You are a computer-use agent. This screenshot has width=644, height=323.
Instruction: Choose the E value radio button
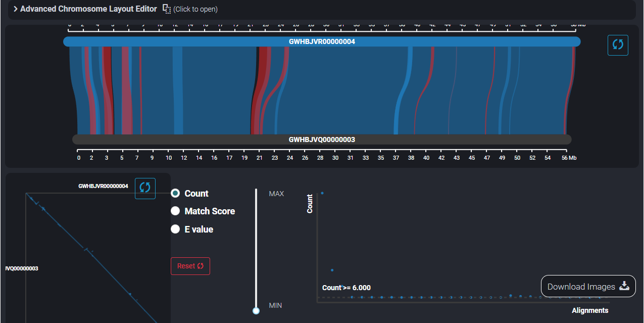click(175, 229)
